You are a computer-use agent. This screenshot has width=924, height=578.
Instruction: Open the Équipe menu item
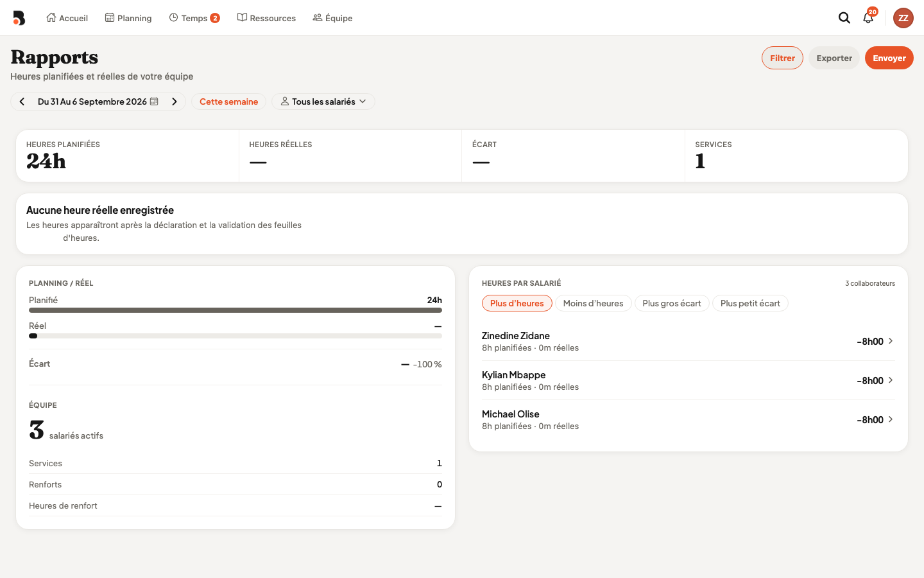[x=332, y=18]
